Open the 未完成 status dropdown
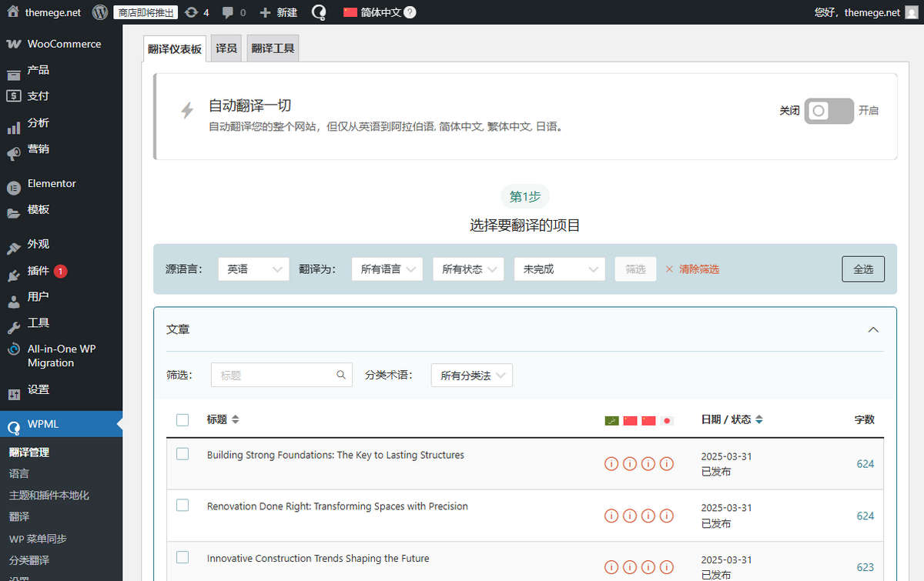This screenshot has width=924, height=581. (560, 269)
